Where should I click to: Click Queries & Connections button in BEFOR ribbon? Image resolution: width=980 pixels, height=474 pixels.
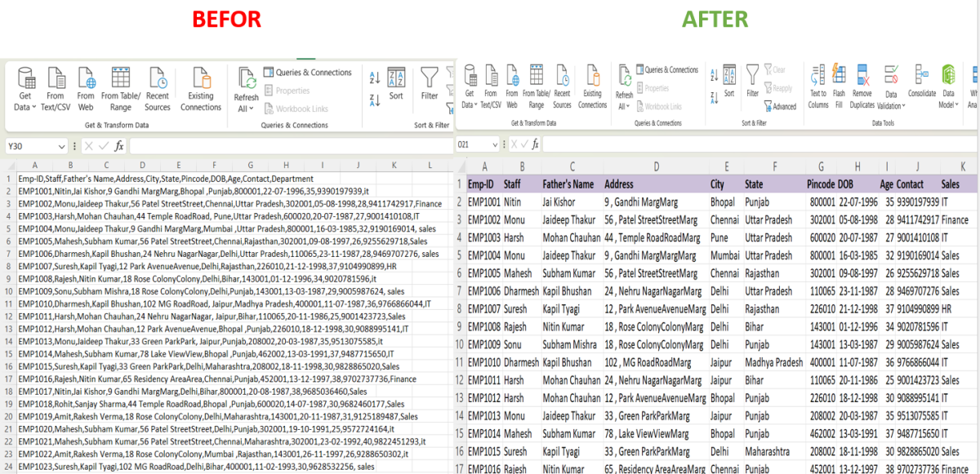308,73
